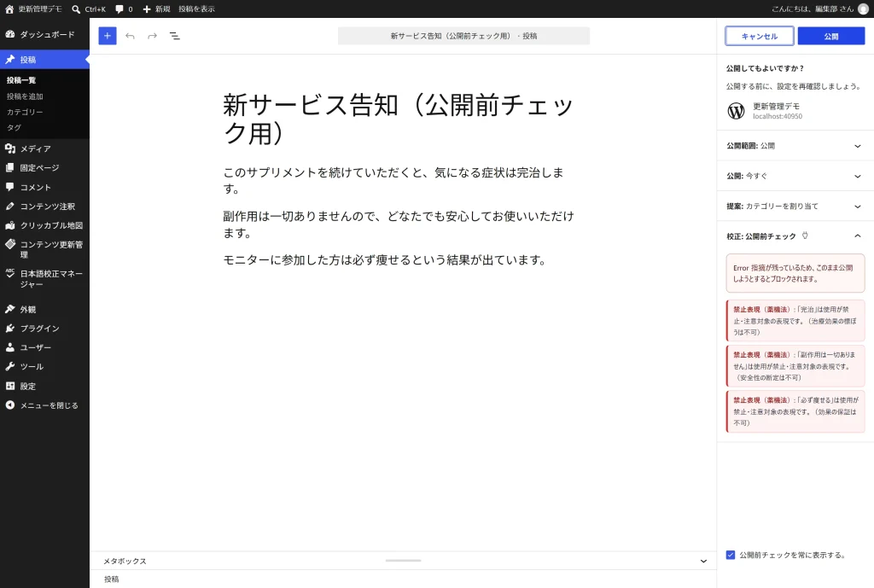This screenshot has width=874, height=588.
Task: Expand the メタボックス section chevron
Action: (x=703, y=562)
